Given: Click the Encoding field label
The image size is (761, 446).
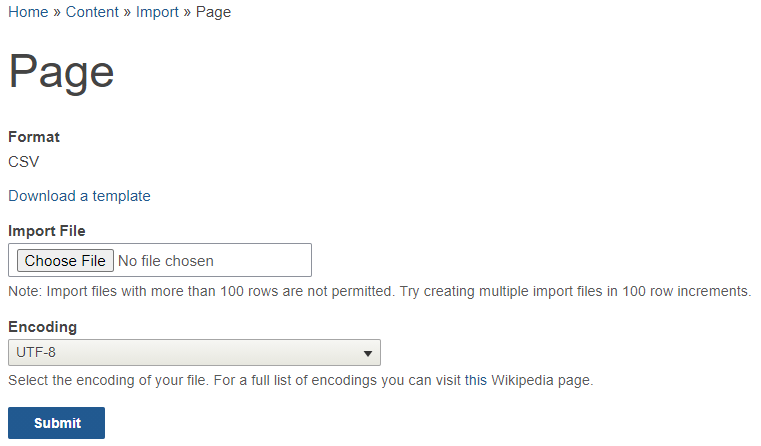Looking at the screenshot, I should point(43,327).
